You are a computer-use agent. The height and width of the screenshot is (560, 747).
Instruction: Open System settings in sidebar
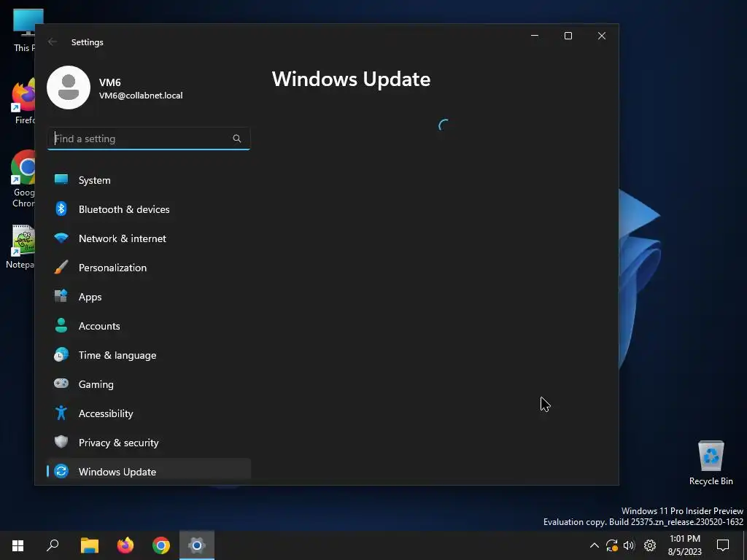click(x=149, y=180)
